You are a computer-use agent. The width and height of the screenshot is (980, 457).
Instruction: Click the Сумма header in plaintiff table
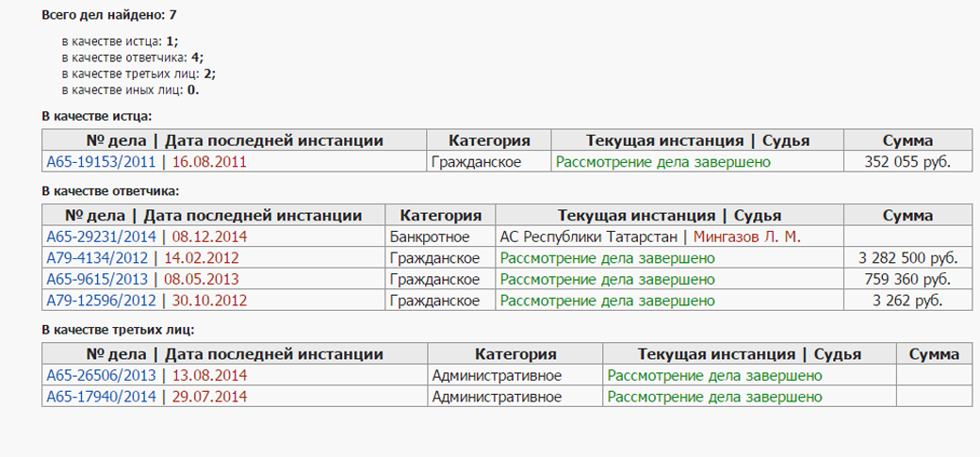coord(907,140)
